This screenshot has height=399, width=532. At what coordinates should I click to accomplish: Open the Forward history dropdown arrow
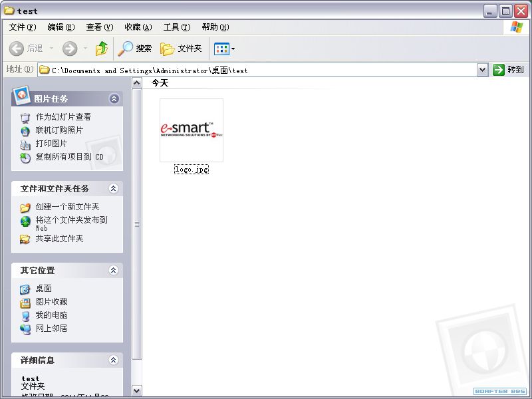pyautogui.click(x=86, y=49)
